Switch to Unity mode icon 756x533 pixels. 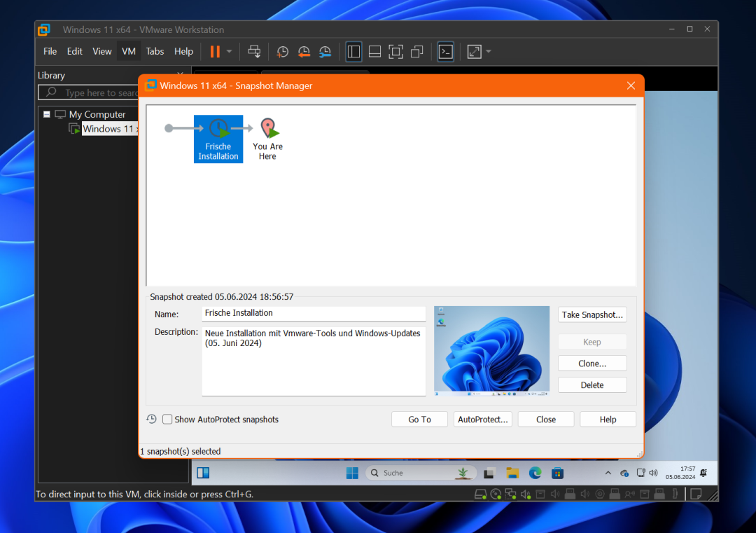point(417,52)
